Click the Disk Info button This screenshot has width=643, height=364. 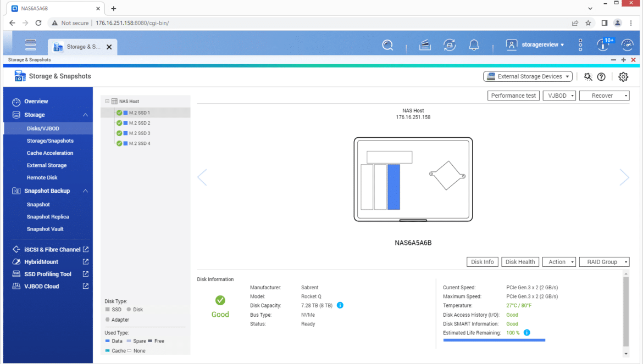pos(483,262)
